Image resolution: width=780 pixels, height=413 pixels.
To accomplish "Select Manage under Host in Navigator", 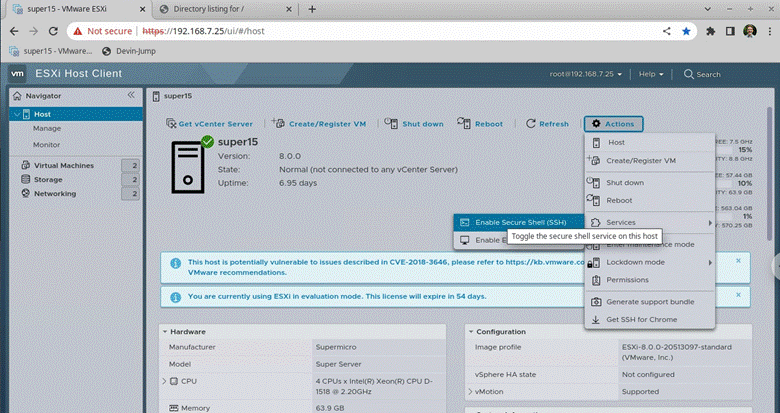I will click(x=47, y=128).
